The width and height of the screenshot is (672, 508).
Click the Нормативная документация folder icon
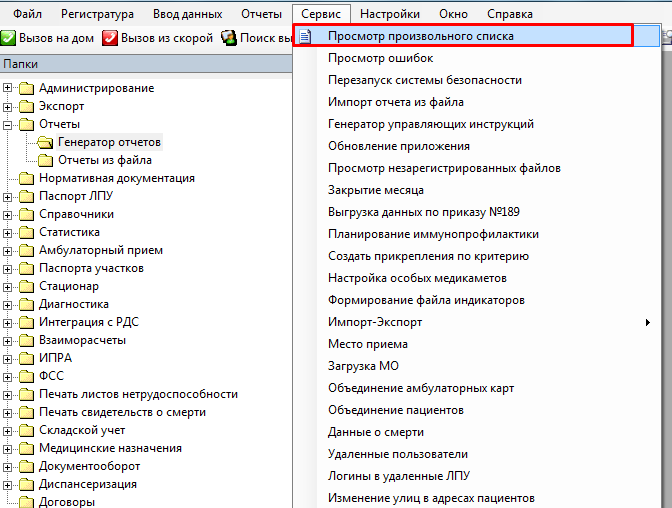pyautogui.click(x=27, y=178)
